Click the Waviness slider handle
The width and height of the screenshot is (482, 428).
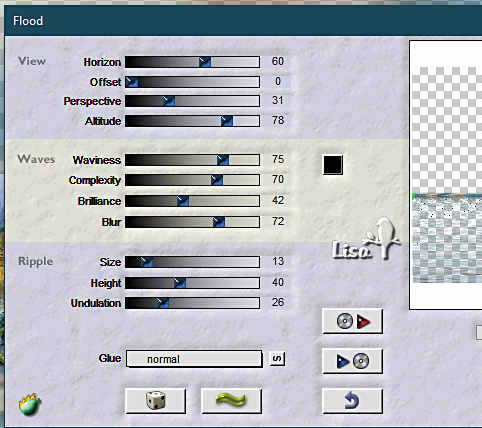click(223, 160)
